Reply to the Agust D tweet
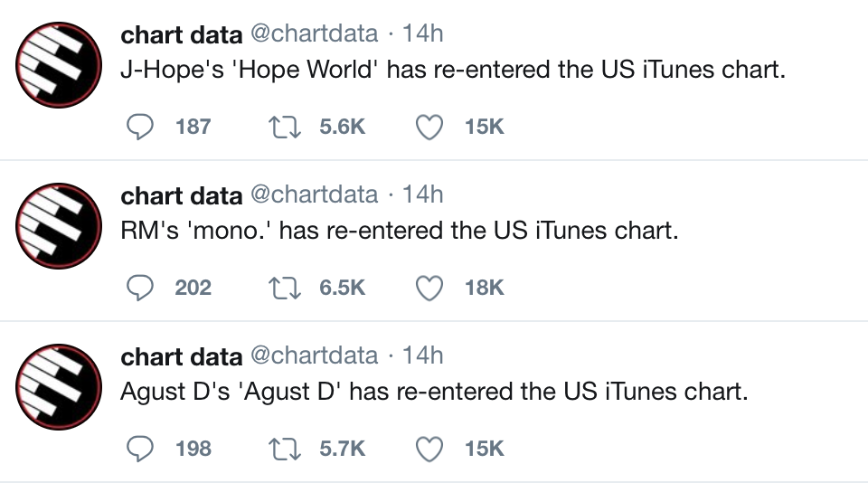 140,449
